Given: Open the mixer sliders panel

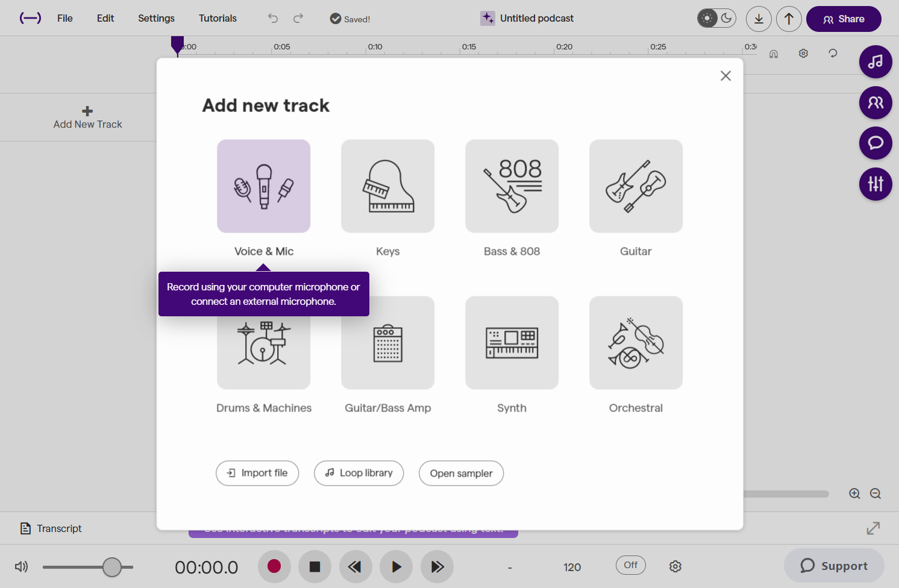Looking at the screenshot, I should point(876,184).
